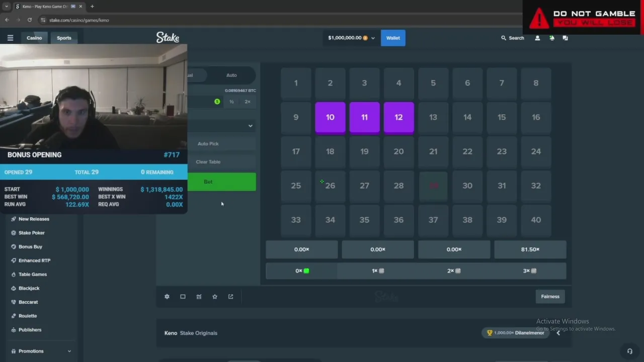Image resolution: width=644 pixels, height=362 pixels.
Task: Collapse the high roller bar arrow
Action: click(x=558, y=333)
